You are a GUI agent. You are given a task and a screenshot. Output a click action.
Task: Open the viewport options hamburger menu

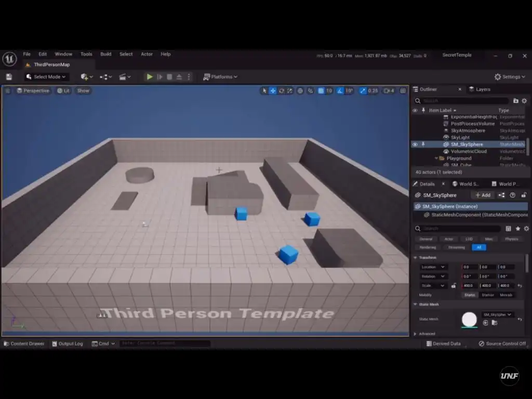point(7,90)
